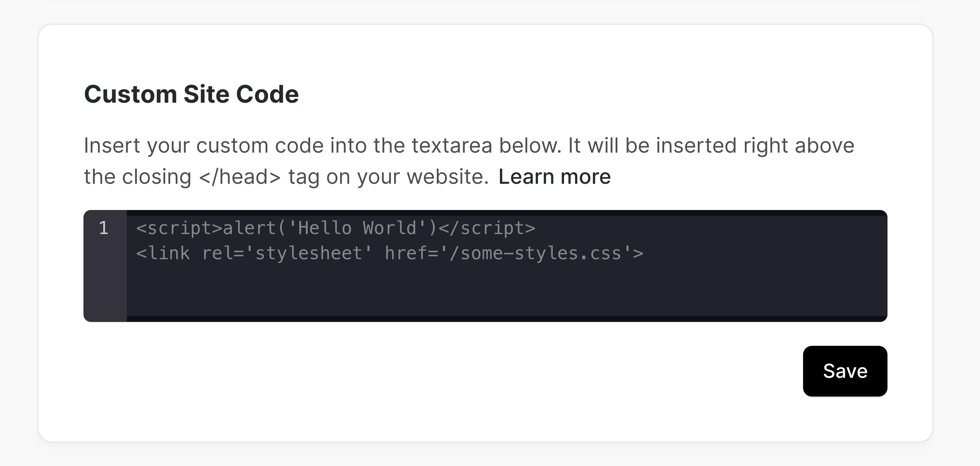Click the word "website." before Learn more
This screenshot has width=980, height=466.
click(447, 177)
